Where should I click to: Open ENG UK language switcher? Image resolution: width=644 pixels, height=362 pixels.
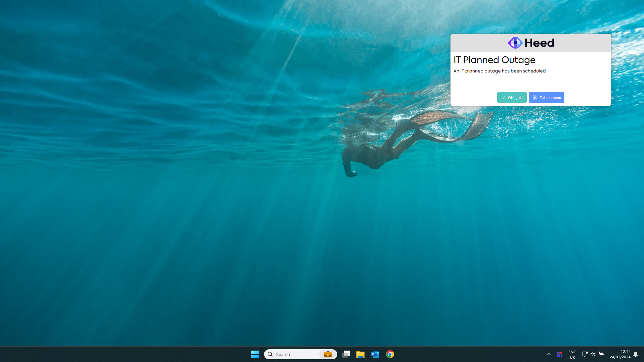point(572,354)
